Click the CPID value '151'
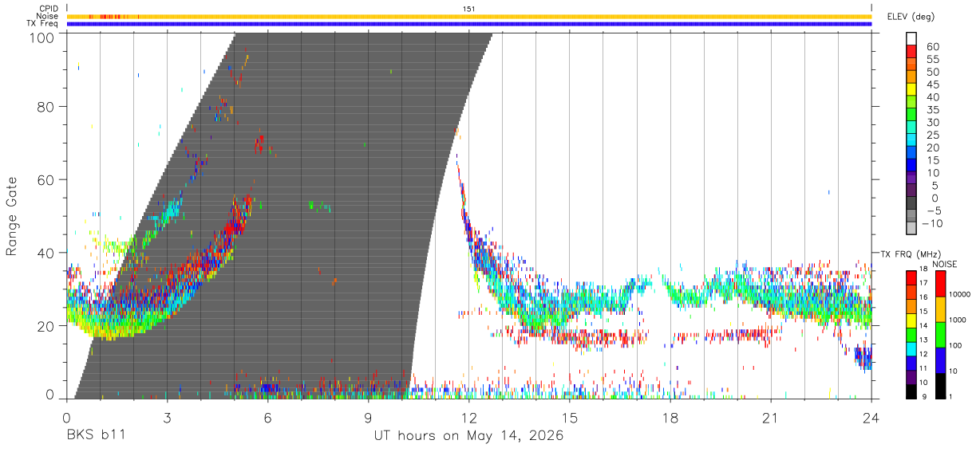This screenshot has height=452, width=980. coord(469,9)
